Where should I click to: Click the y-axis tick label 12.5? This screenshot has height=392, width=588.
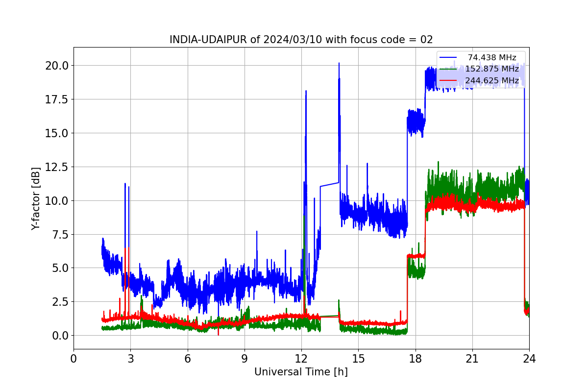pyautogui.click(x=57, y=167)
